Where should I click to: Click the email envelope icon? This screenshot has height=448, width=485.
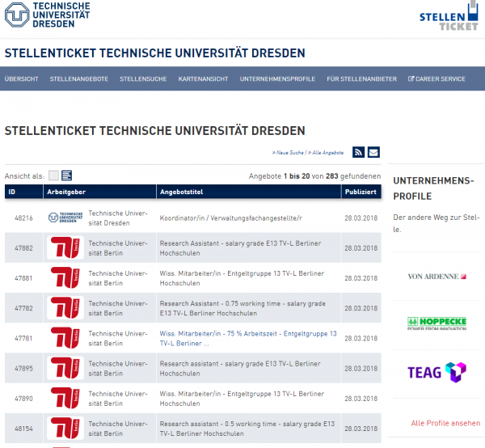(373, 152)
